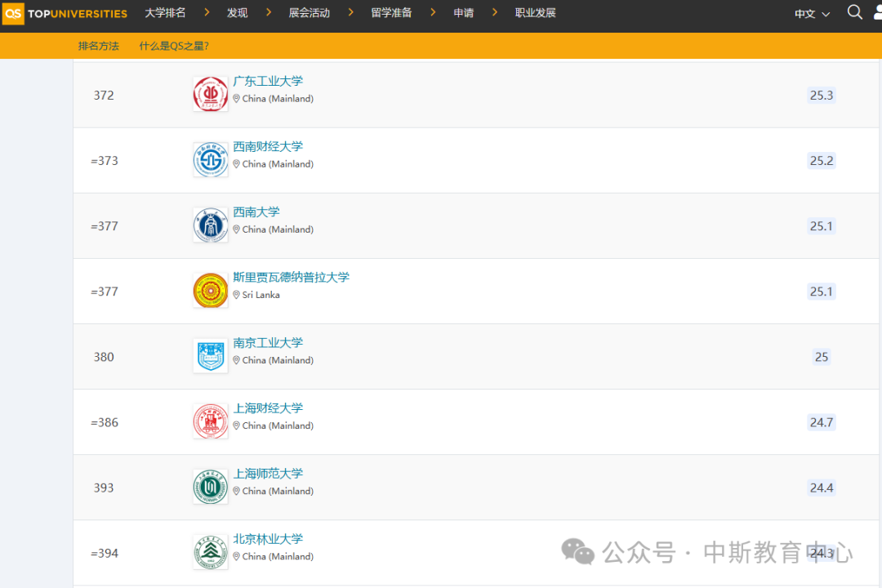
Task: Click the rank value 393
Action: tap(104, 488)
